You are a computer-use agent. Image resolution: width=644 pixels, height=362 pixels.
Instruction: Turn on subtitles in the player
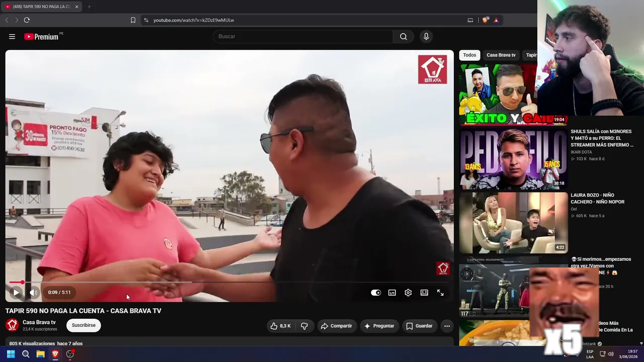[x=392, y=293]
